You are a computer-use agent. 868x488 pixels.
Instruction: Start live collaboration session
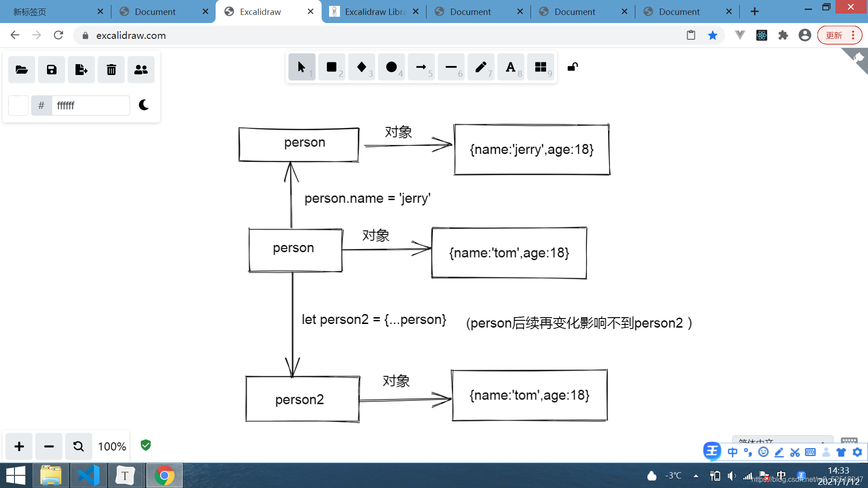pyautogui.click(x=141, y=70)
